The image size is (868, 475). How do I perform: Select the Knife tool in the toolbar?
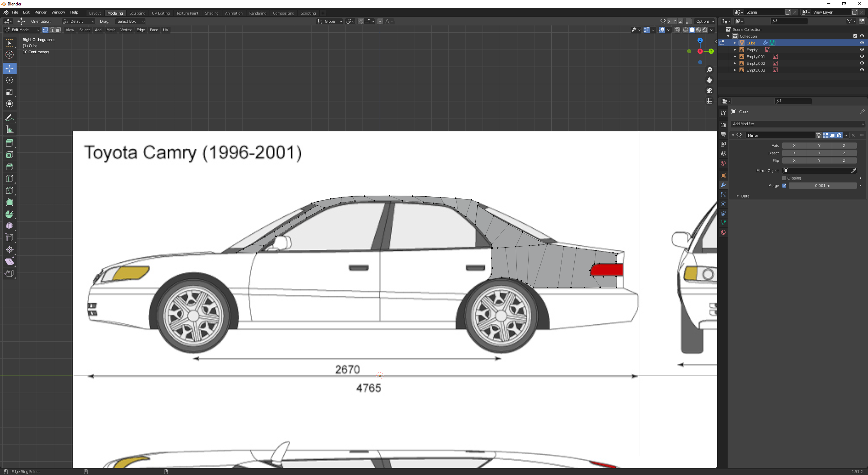click(9, 190)
